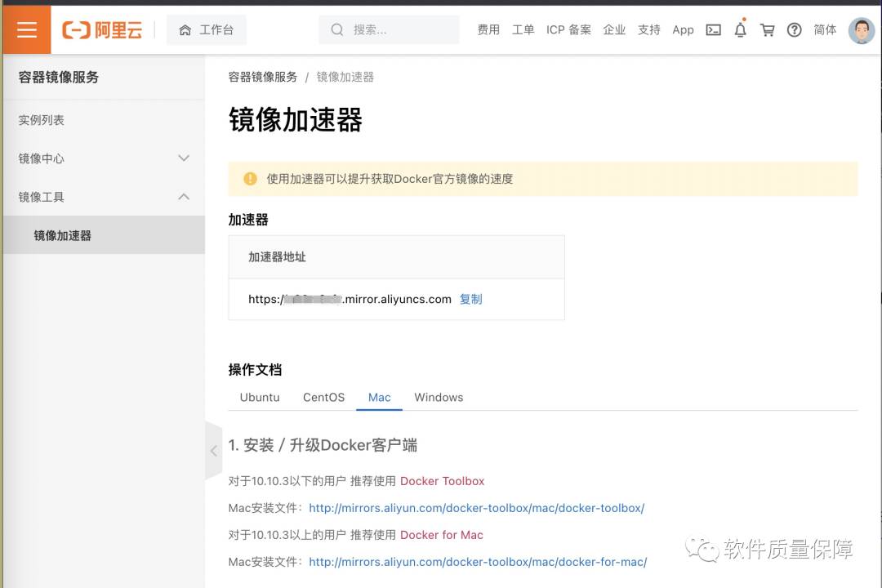882x588 pixels.
Task: Expand the 镜像中心 section
Action: click(x=104, y=158)
